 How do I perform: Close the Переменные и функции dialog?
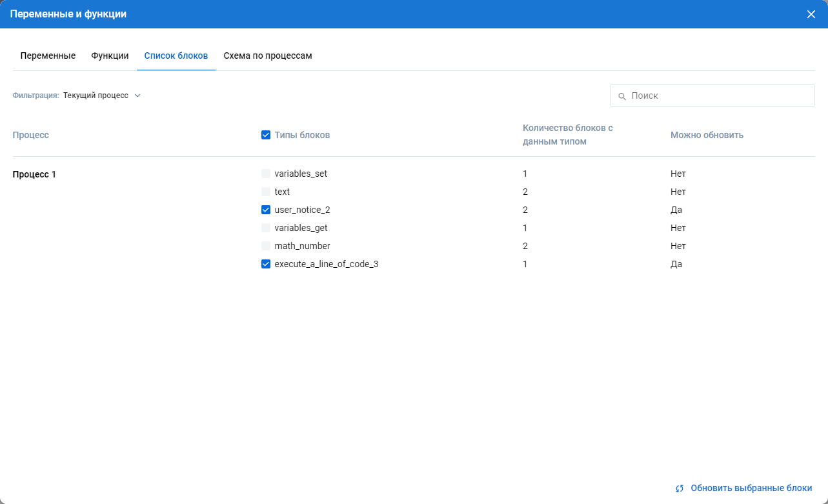pyautogui.click(x=811, y=14)
